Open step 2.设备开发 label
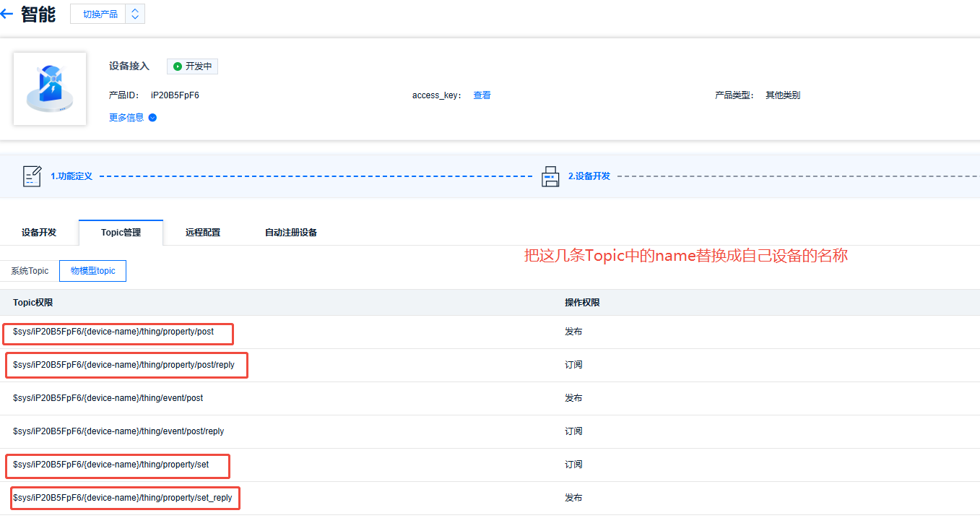 [x=589, y=176]
